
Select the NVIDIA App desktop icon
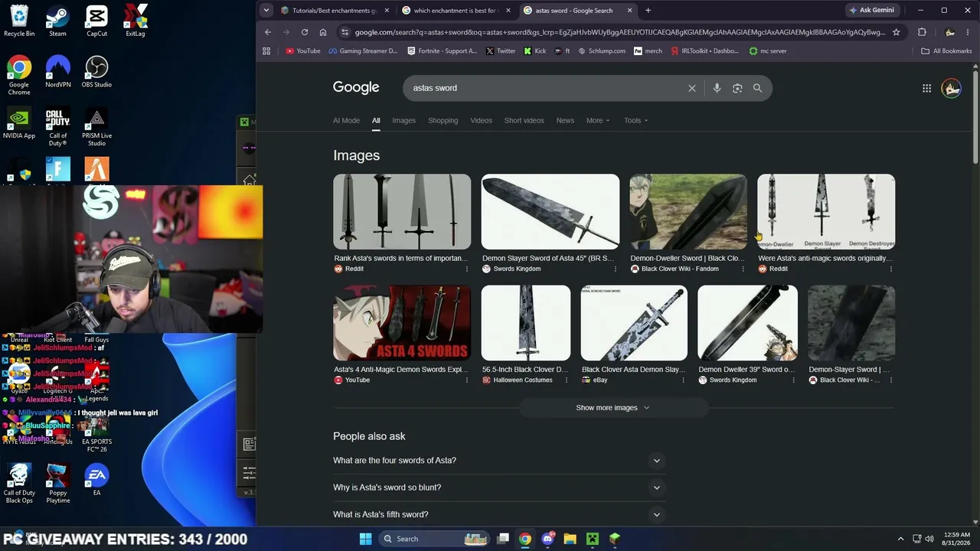(x=19, y=123)
